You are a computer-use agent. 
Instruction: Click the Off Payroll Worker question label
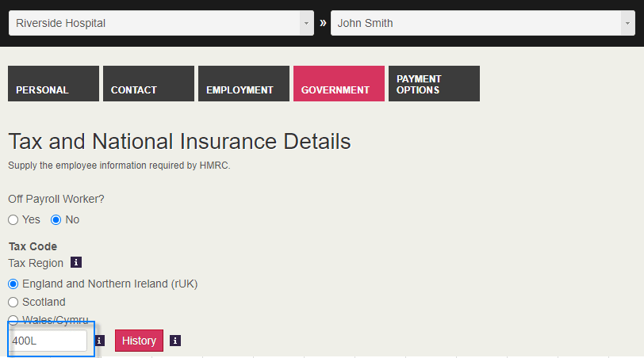click(55, 199)
